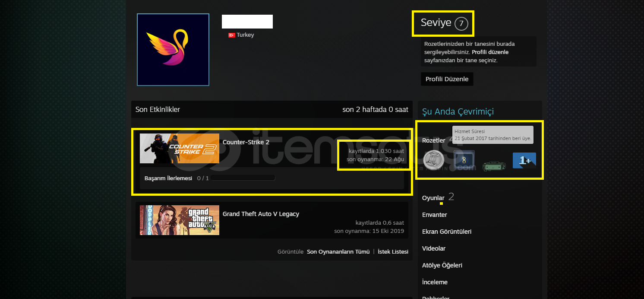Click the Turkey flag icon
644x299 pixels.
tap(232, 35)
